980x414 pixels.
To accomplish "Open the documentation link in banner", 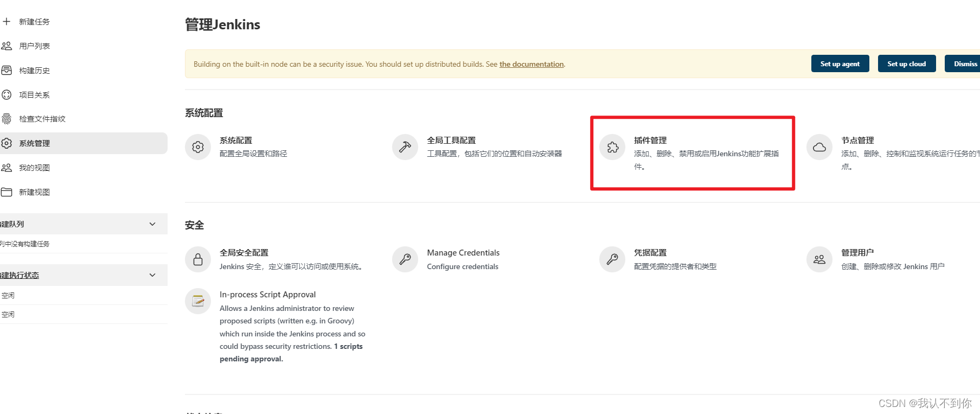I will click(531, 64).
